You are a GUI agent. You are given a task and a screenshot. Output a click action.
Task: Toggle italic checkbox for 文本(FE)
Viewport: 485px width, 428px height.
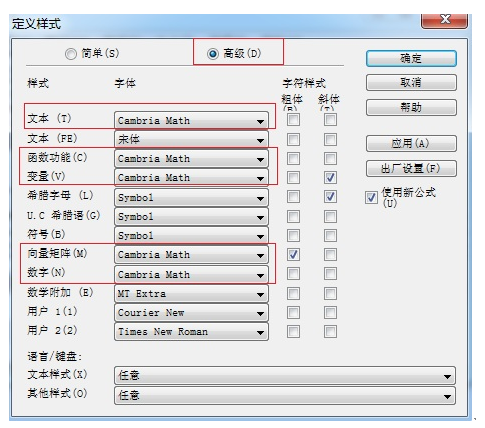[330, 139]
